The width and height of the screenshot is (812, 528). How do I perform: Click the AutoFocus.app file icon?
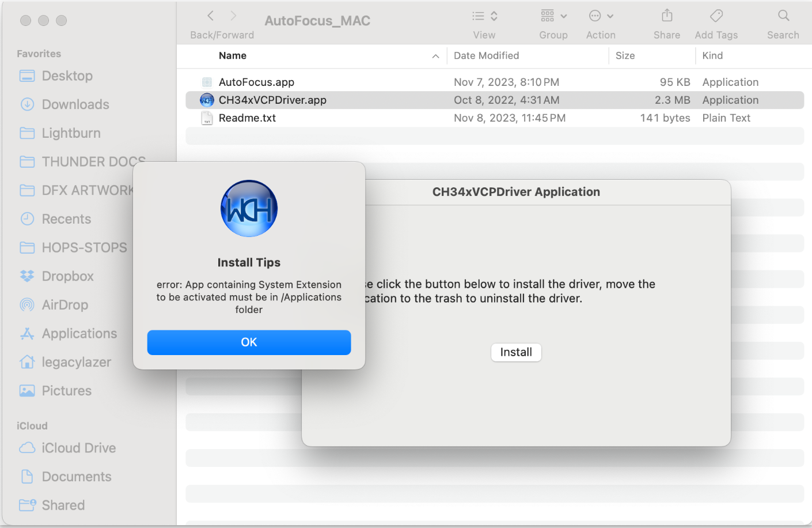pos(207,82)
